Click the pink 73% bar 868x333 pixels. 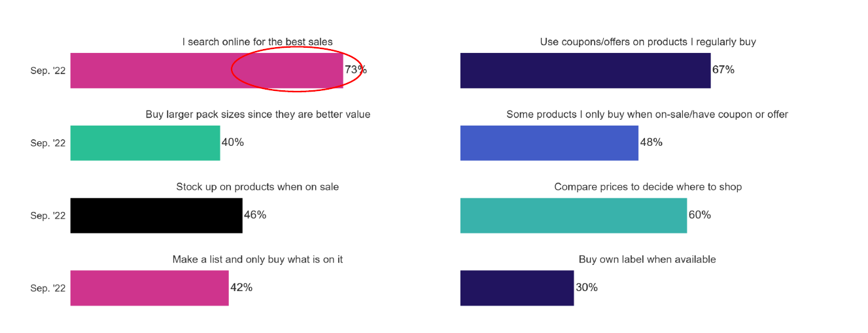[150, 70]
